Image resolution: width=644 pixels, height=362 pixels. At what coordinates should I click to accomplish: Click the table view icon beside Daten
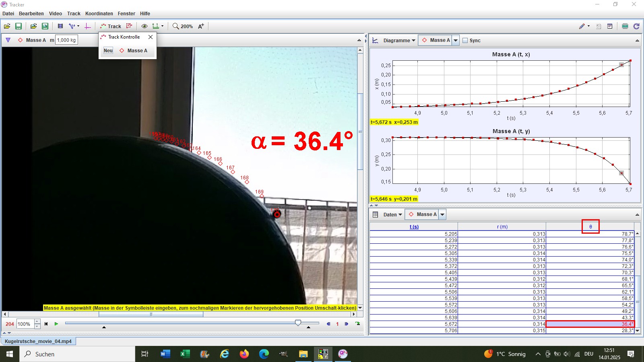(375, 214)
